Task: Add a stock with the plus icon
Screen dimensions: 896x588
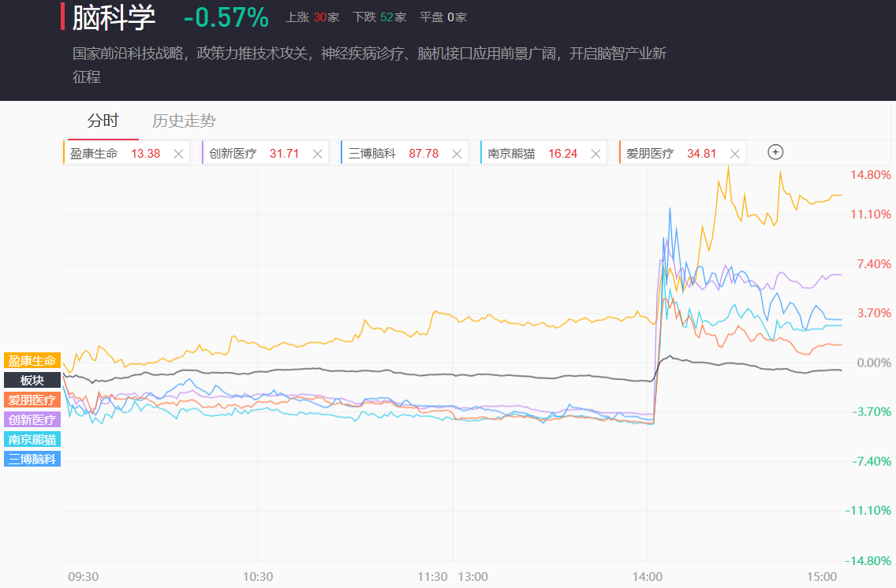Action: pyautogui.click(x=775, y=152)
